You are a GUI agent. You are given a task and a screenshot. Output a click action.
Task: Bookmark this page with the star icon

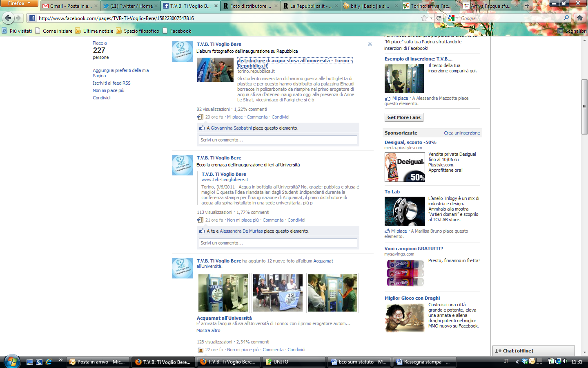tap(424, 18)
